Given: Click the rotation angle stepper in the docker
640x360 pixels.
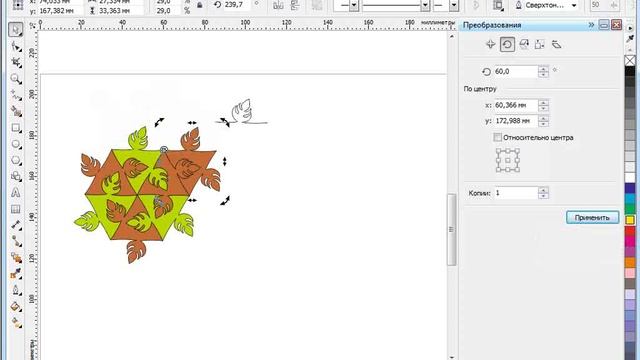Looking at the screenshot, I should click(x=543, y=72).
